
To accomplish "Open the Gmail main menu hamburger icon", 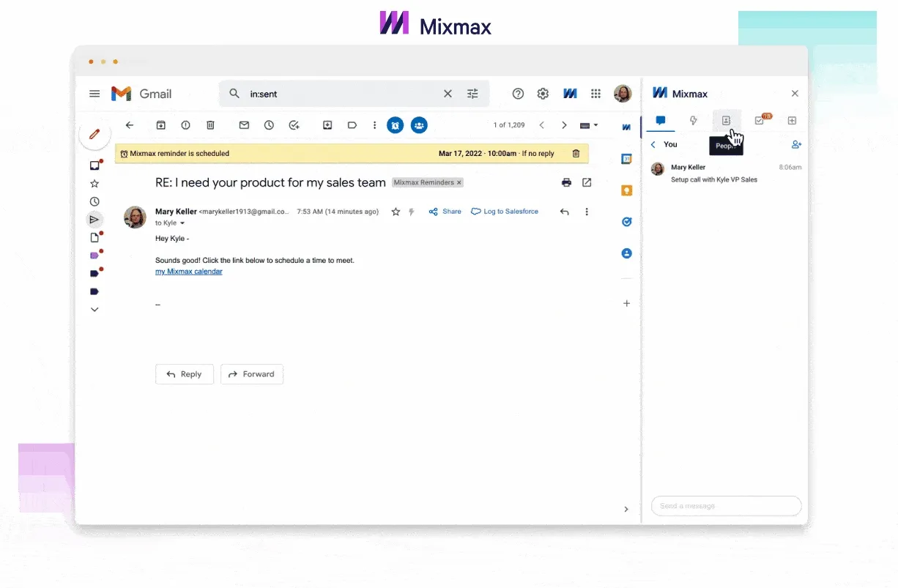I will coord(94,94).
